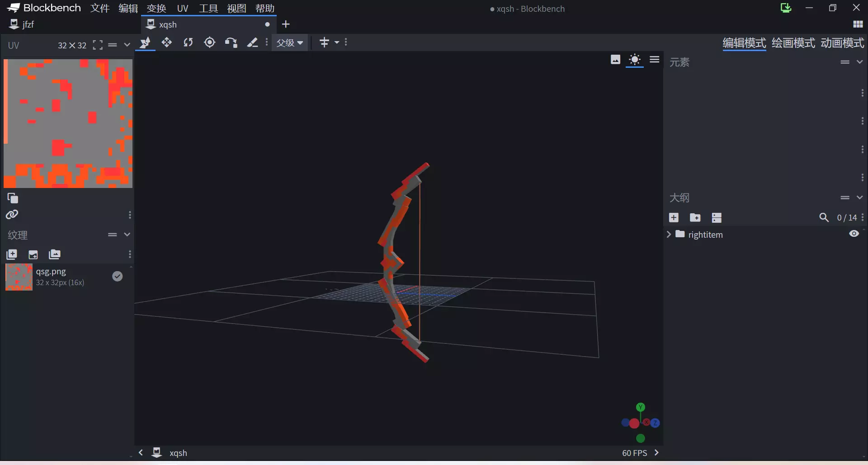This screenshot has height=465, width=868.
Task: Click the xqsh label in the status bar
Action: coord(178,453)
